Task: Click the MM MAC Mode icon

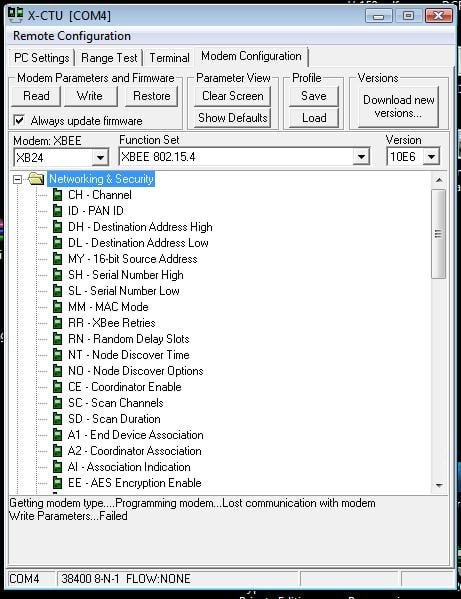Action: coord(57,307)
